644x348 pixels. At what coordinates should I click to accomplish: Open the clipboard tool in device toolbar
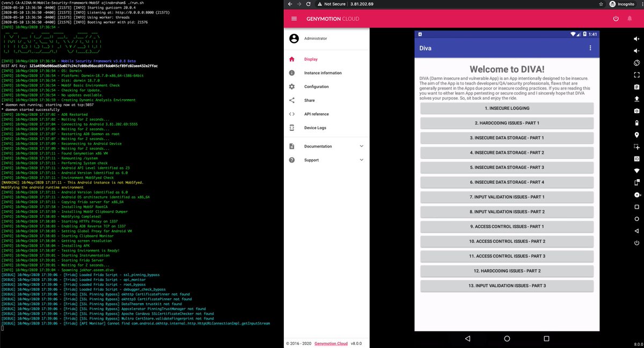(636, 87)
